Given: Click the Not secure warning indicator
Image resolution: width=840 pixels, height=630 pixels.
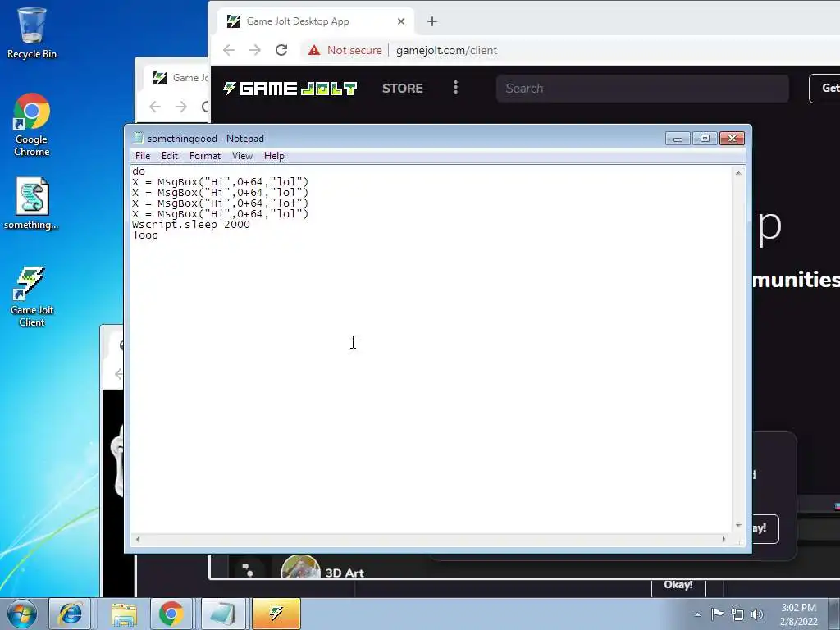Looking at the screenshot, I should pos(345,50).
